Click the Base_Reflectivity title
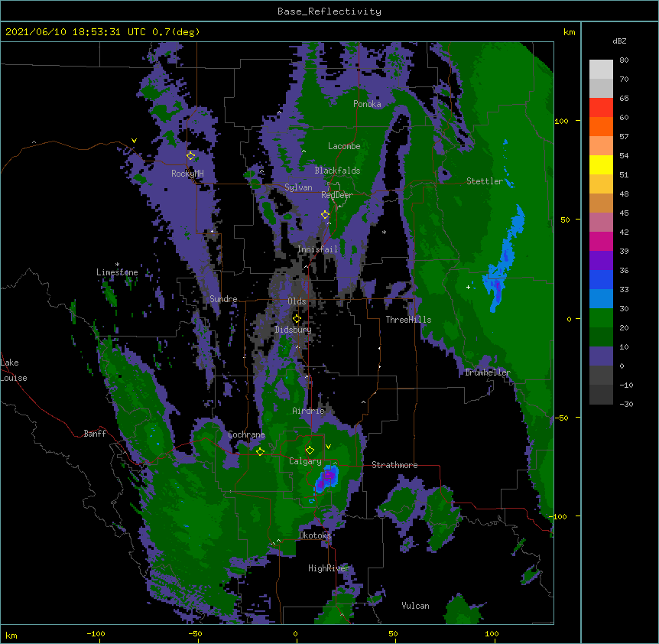The height and width of the screenshot is (644, 659). pyautogui.click(x=329, y=11)
